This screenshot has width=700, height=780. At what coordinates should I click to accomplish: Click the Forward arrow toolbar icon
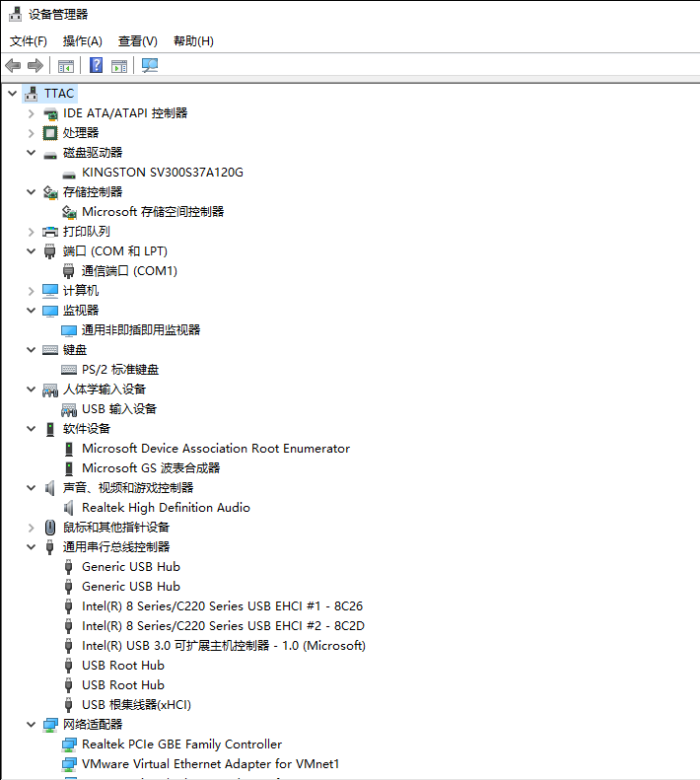(35, 66)
